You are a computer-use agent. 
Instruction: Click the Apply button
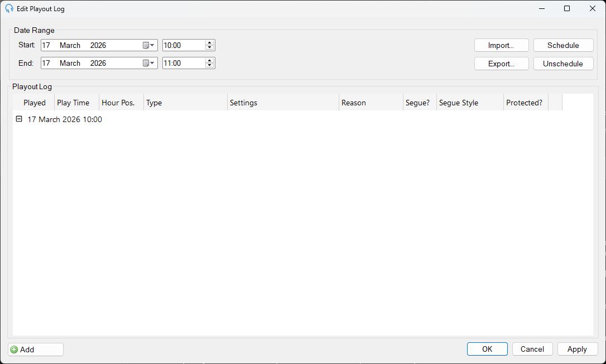point(578,349)
